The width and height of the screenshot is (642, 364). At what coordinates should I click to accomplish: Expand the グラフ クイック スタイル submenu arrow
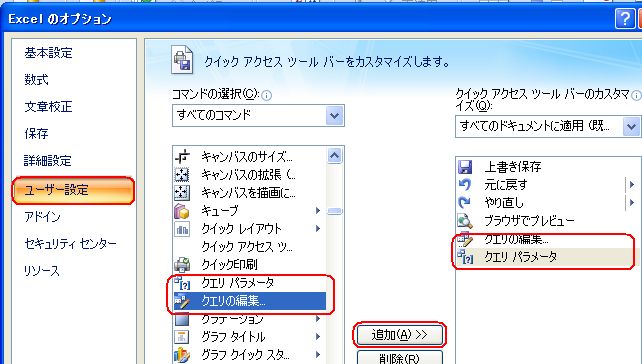(x=318, y=355)
